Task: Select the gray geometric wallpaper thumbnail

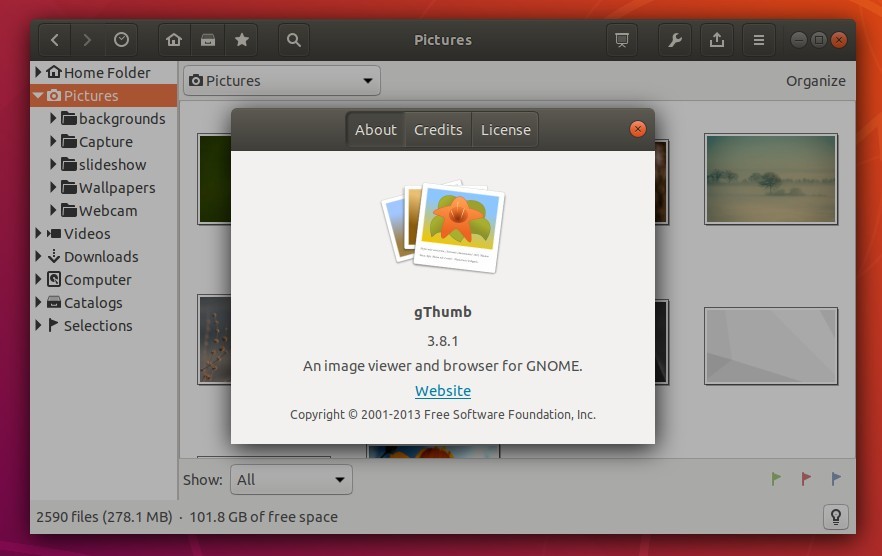Action: pos(771,346)
